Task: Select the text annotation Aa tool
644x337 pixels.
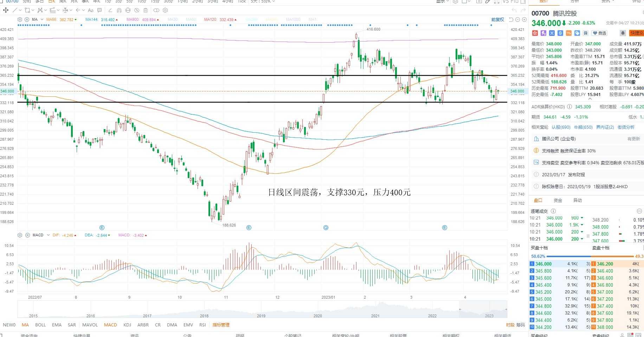Action: [x=91, y=10]
